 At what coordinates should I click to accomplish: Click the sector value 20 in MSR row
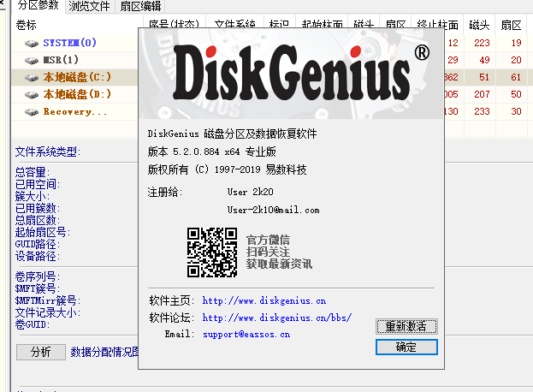[x=516, y=60]
